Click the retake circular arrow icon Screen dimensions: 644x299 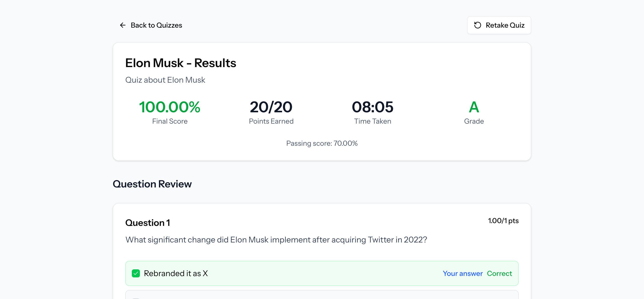point(478,25)
